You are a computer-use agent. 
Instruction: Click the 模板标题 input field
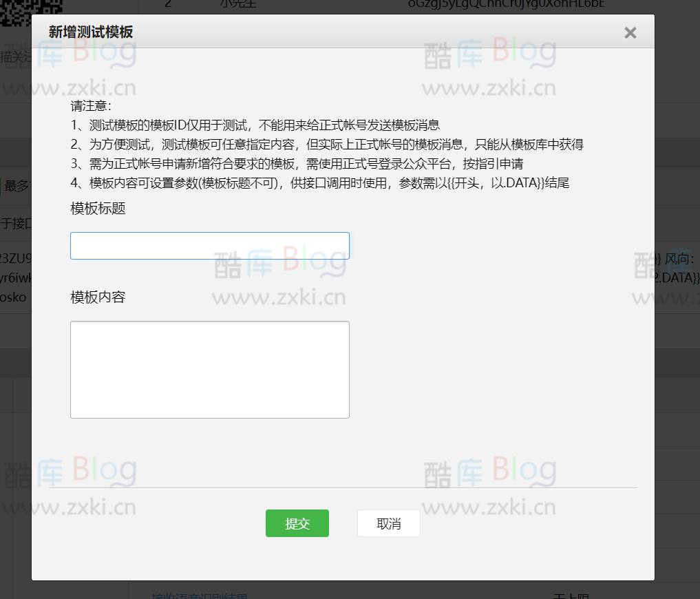tap(209, 245)
